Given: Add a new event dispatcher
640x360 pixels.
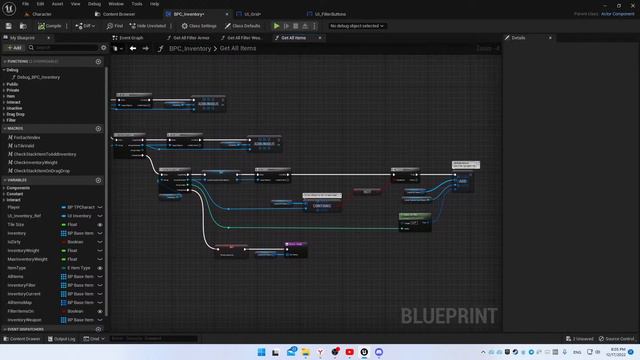Looking at the screenshot, I should tap(98, 329).
